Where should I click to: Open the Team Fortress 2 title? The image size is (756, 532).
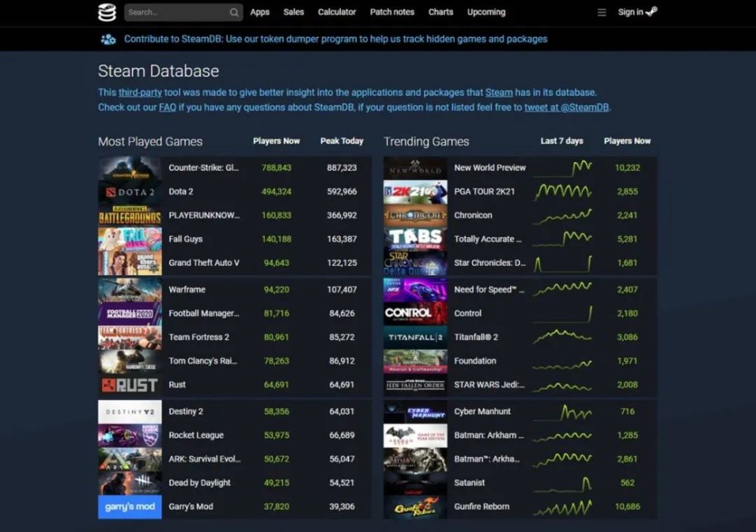point(199,337)
